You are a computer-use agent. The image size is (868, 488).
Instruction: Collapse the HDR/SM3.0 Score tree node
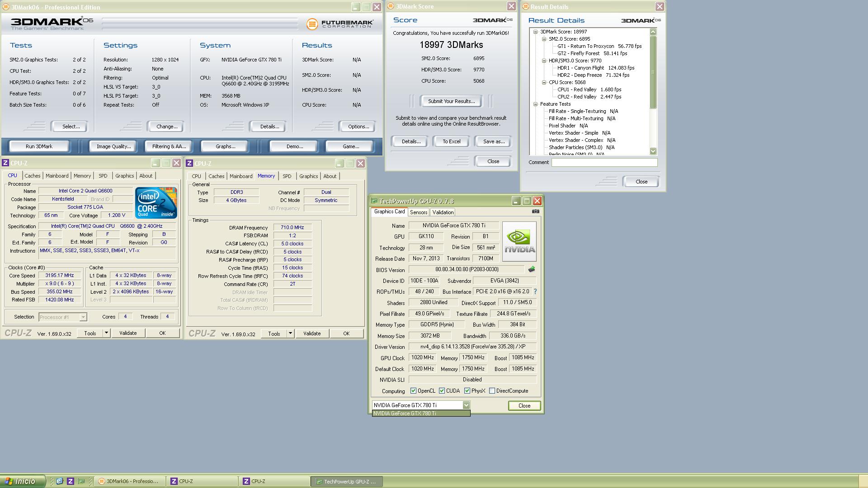(544, 61)
